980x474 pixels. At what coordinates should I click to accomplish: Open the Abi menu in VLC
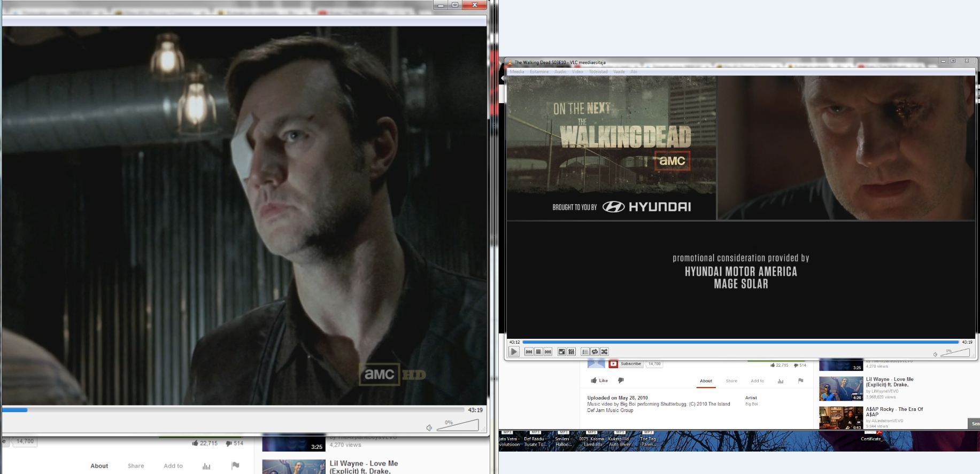(x=634, y=72)
